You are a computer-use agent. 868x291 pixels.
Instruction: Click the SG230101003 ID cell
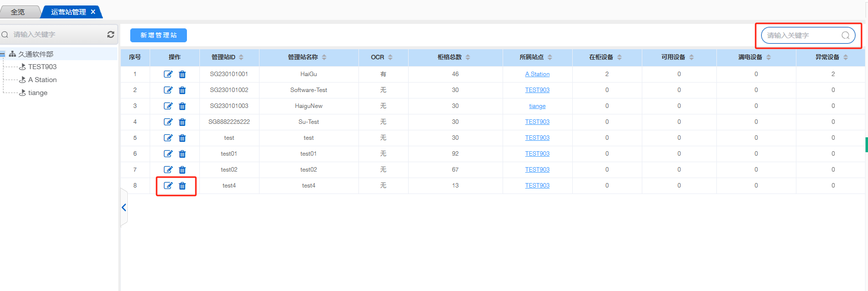pos(229,106)
